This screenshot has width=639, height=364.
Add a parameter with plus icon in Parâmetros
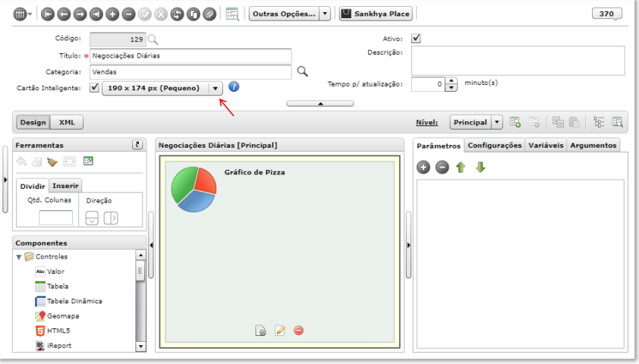point(423,167)
